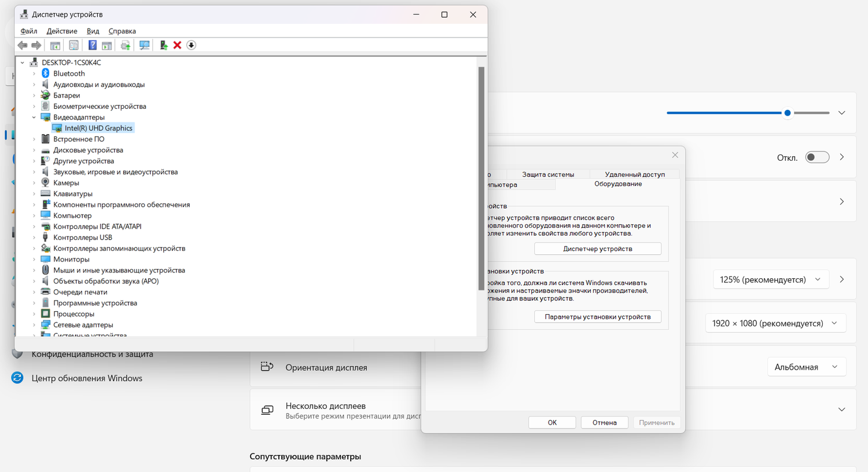Expand Компоненты программного обеспечения category

pyautogui.click(x=34, y=205)
